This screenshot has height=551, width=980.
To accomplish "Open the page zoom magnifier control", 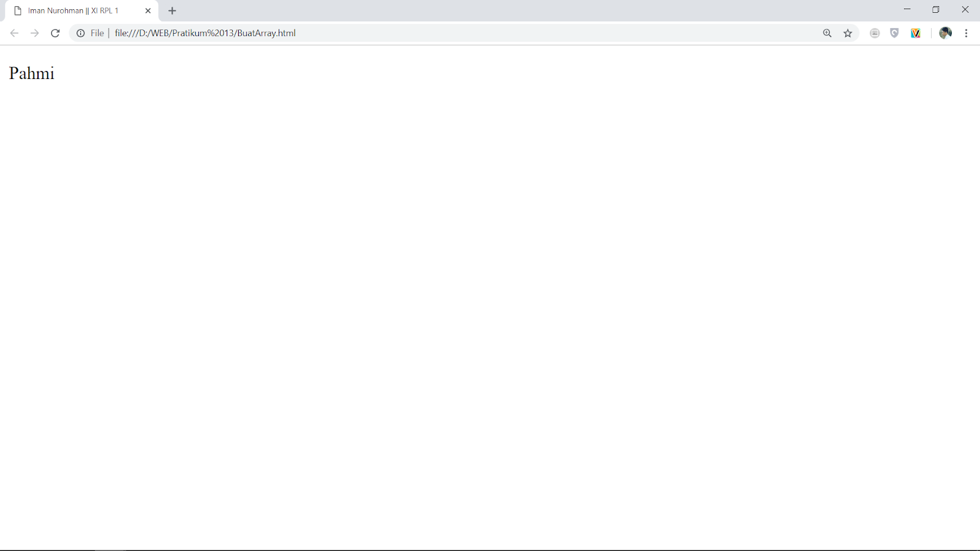I will pos(827,33).
